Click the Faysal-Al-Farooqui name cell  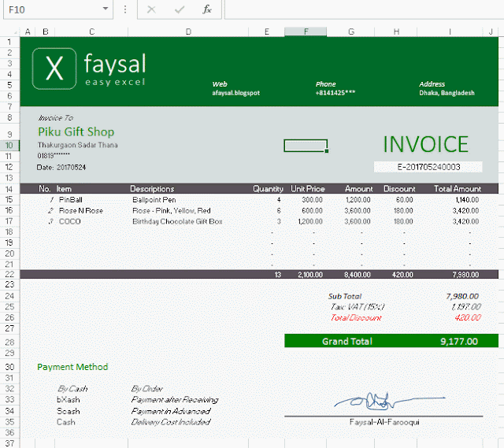384,422
